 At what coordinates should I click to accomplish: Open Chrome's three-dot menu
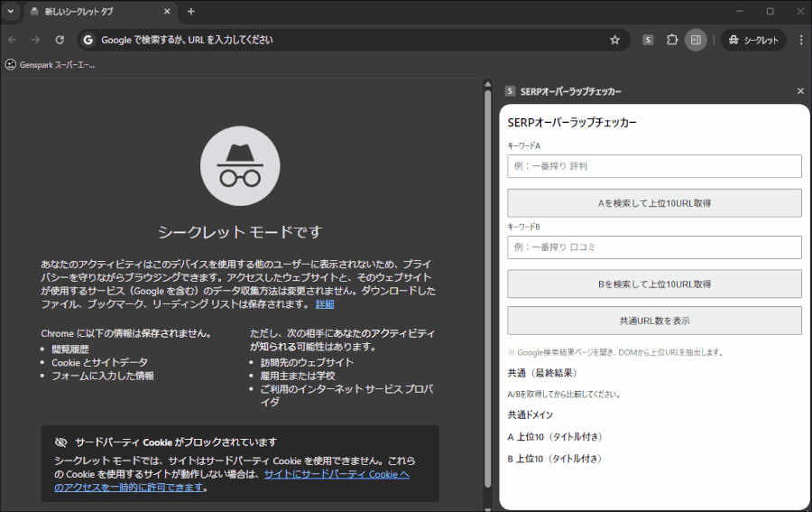(x=800, y=40)
